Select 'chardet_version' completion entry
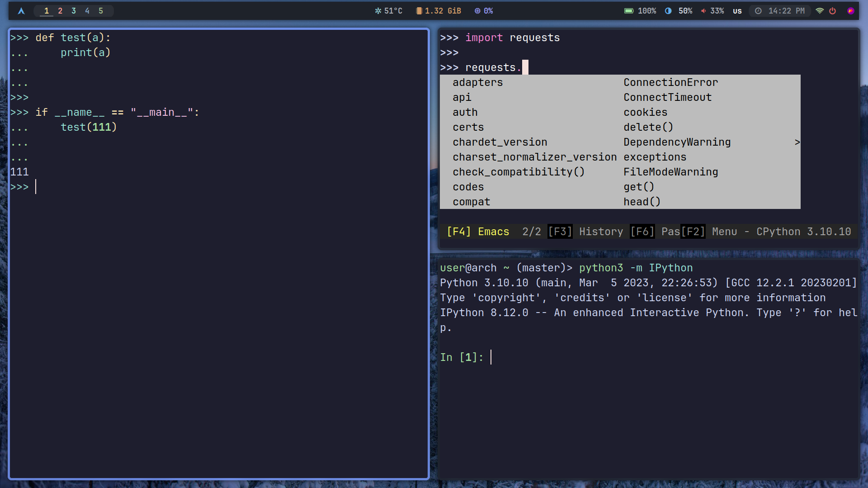This screenshot has height=488, width=868. 500,142
